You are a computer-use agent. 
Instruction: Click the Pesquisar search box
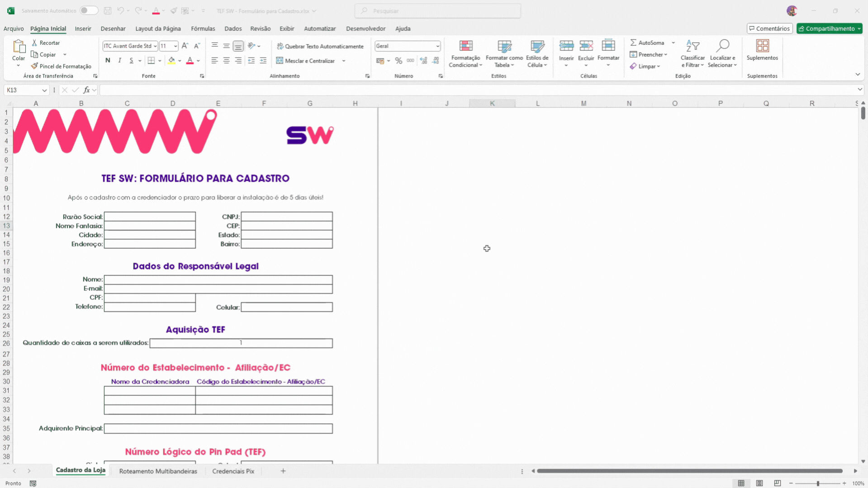(x=438, y=10)
